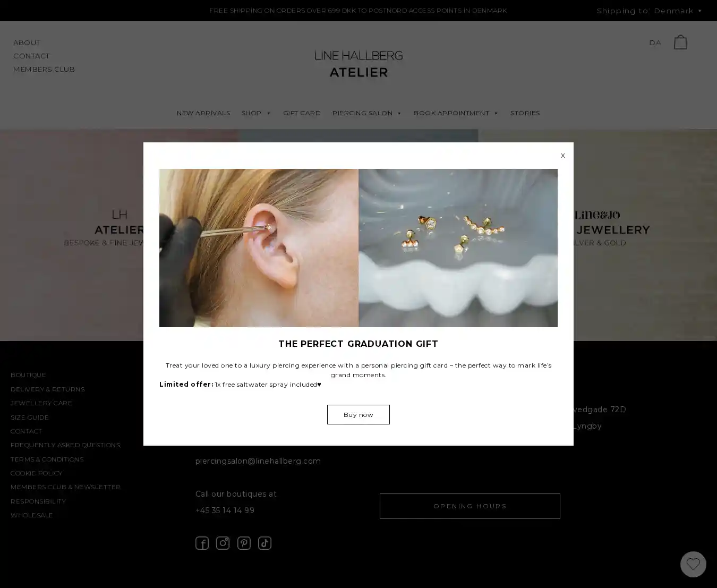This screenshot has height=588, width=717.
Task: Open the Instagram social icon
Action: tap(223, 543)
